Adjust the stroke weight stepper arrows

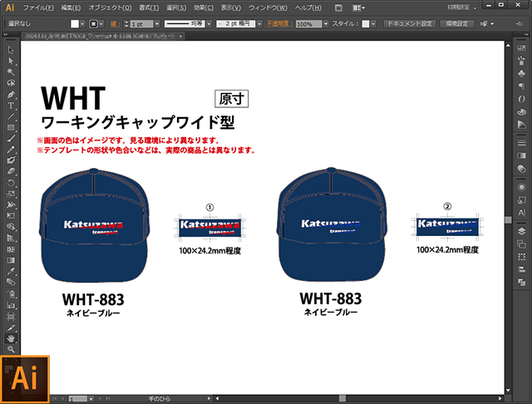[126, 24]
